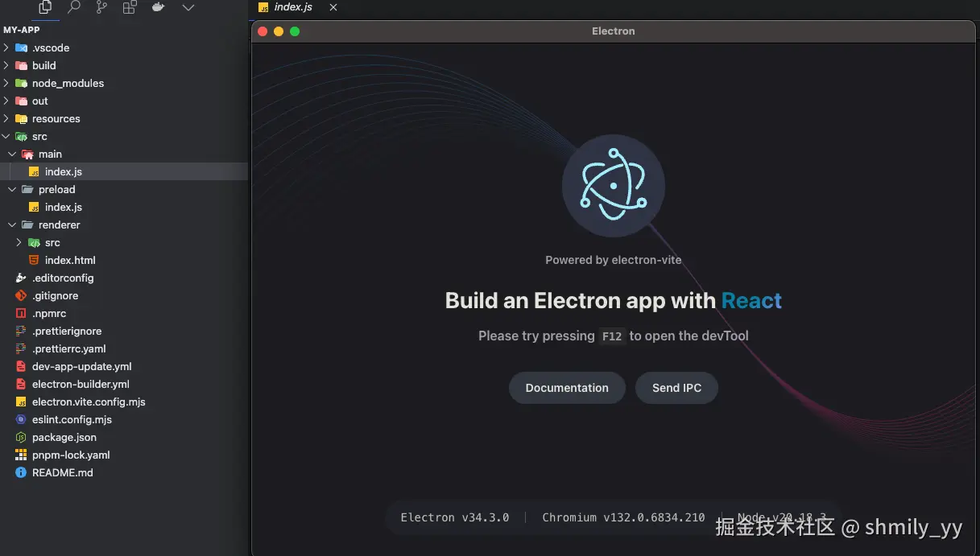Screen dimensions: 980x556
Task: Click the Electron window title bar text
Action: [614, 31]
